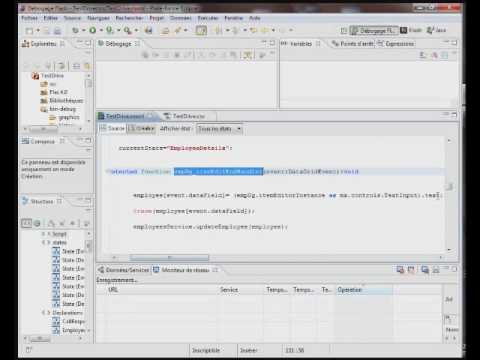Click the Print toolbar icon

click(57, 31)
